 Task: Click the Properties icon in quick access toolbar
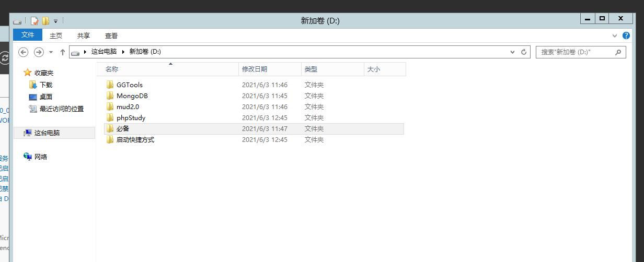[34, 21]
